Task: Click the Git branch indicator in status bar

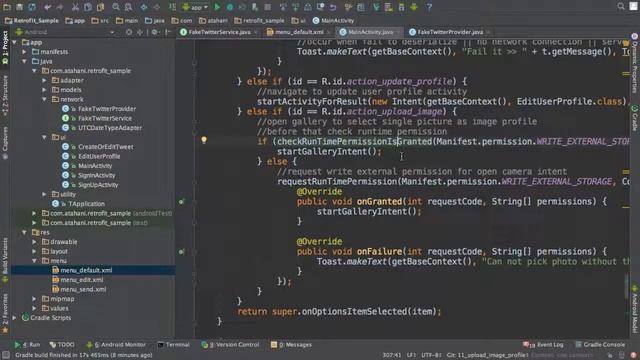Action: point(488,355)
